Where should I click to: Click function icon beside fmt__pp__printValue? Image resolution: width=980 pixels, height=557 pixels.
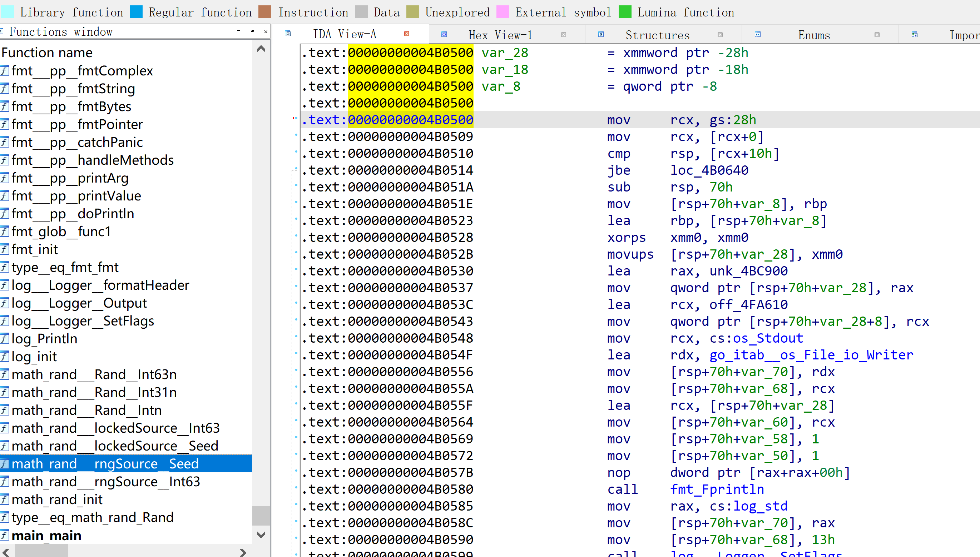(5, 196)
